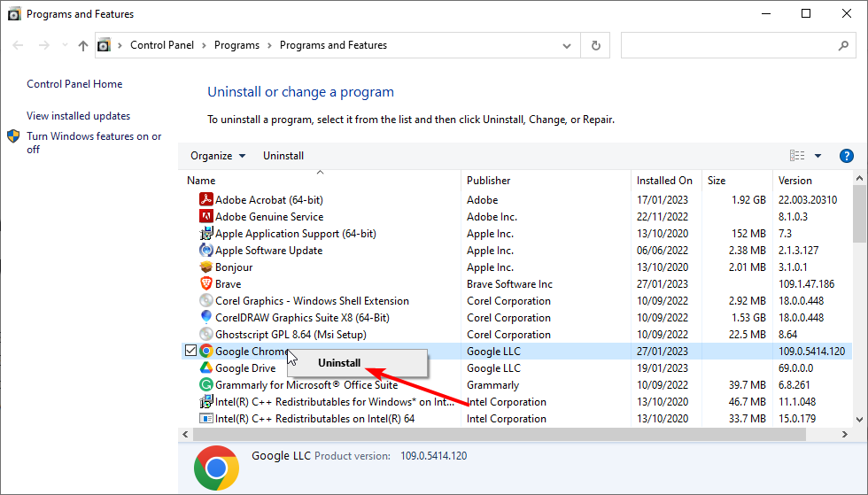Expand chevron after Control Panel breadcrumb
Screen dimensions: 868x495
click(x=205, y=45)
